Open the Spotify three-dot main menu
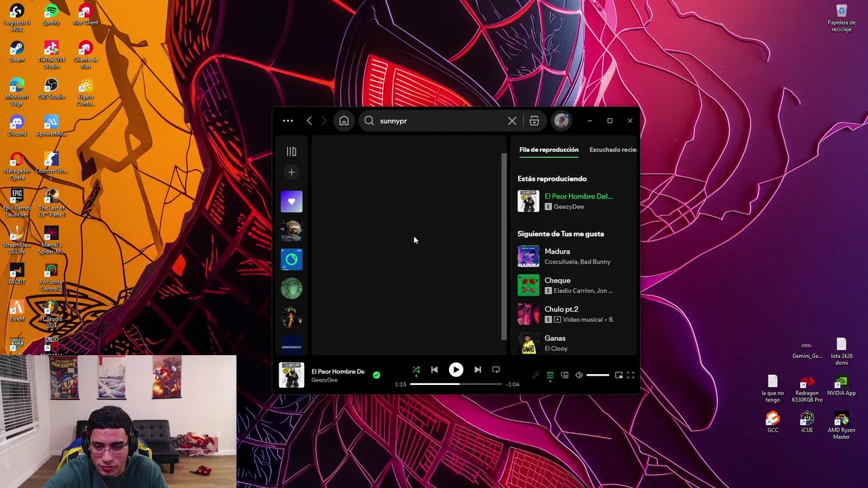The width and height of the screenshot is (868, 488). point(288,121)
